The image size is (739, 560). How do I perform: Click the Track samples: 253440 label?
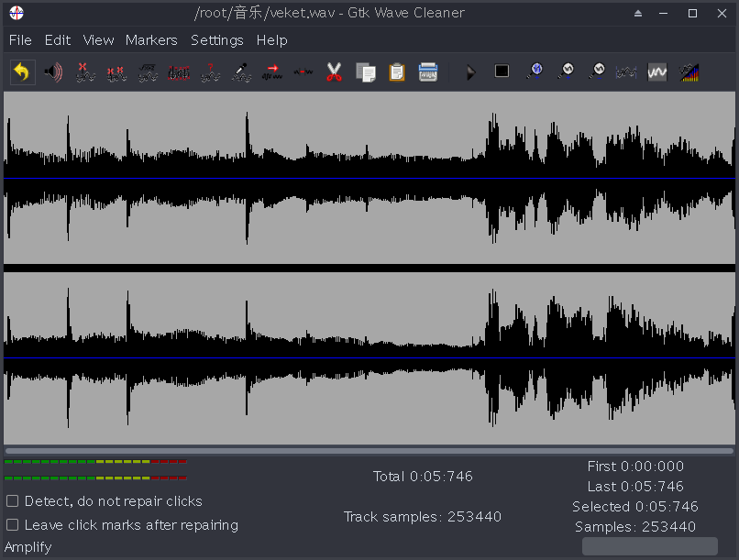click(423, 517)
